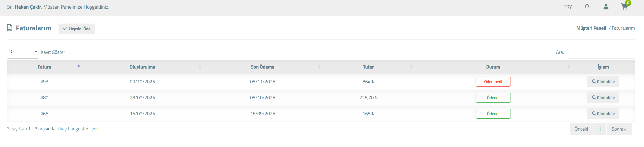
Task: Click the magnifier icon for invoice #80
Action: coord(594,98)
